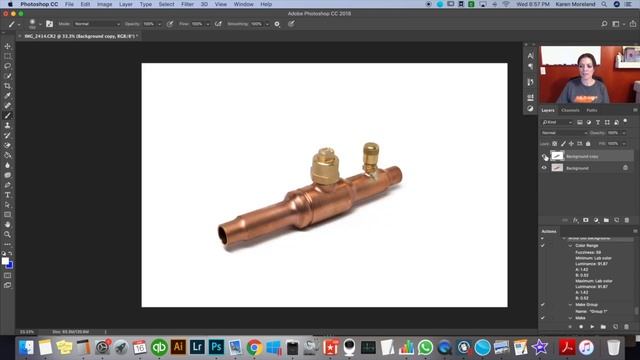Open Photoshop from the Dock
Viewport: 640px width, 360px height.
click(x=216, y=347)
